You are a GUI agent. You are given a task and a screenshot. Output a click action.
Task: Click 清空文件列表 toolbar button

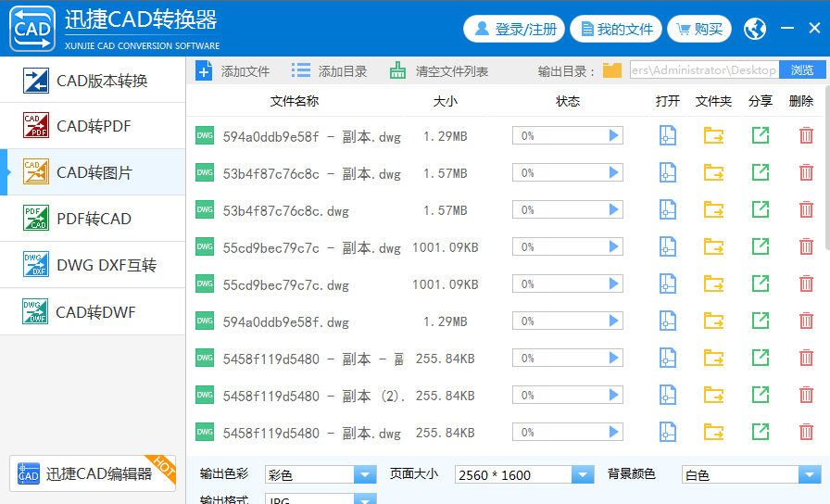(439, 71)
